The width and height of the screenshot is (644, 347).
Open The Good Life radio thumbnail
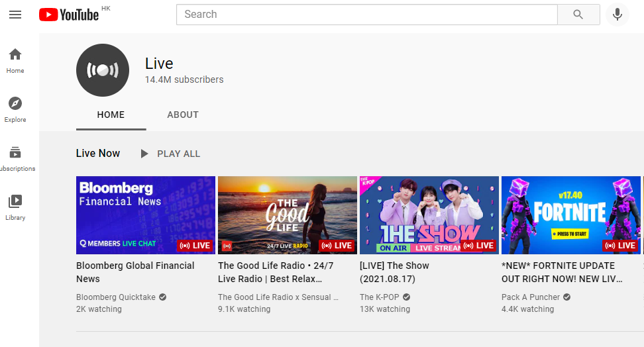click(x=288, y=215)
